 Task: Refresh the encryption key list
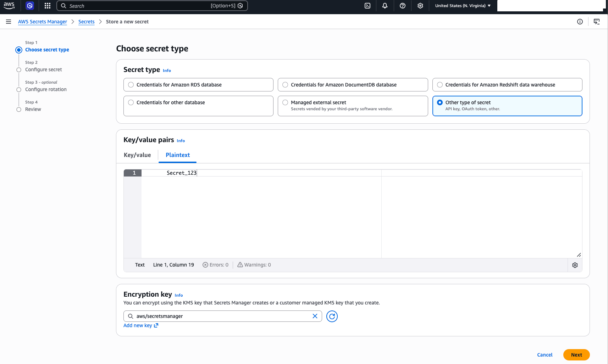pos(332,316)
